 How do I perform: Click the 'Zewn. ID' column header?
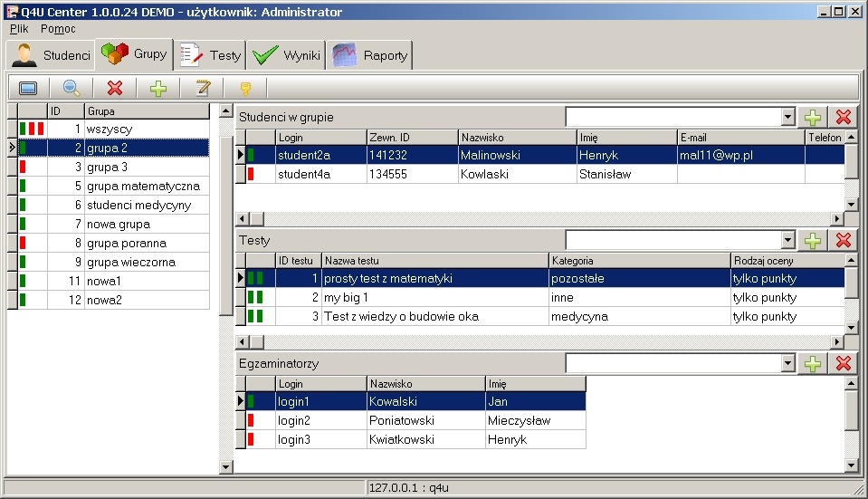click(x=413, y=138)
